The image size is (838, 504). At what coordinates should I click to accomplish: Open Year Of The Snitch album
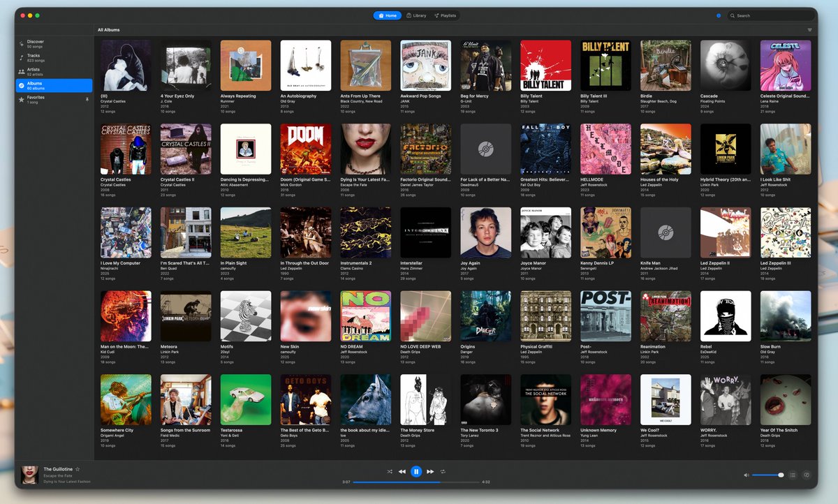point(786,400)
